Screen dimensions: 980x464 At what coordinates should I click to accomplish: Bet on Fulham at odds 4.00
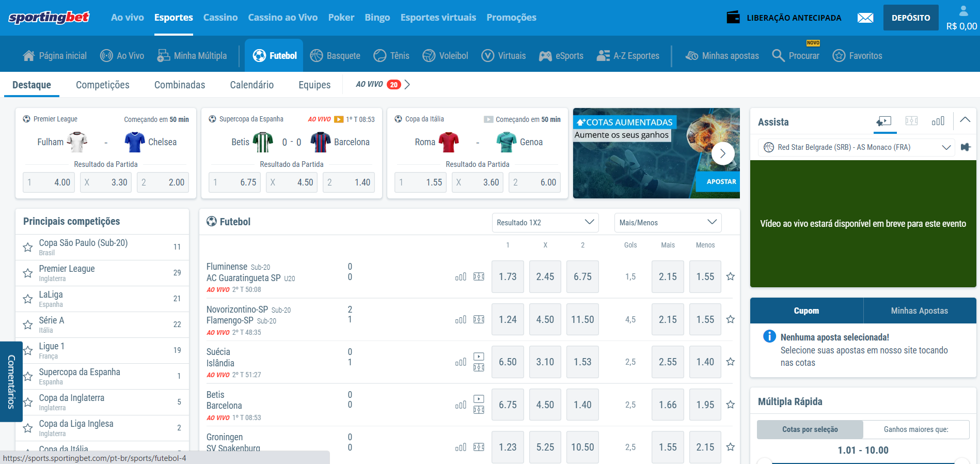49,182
